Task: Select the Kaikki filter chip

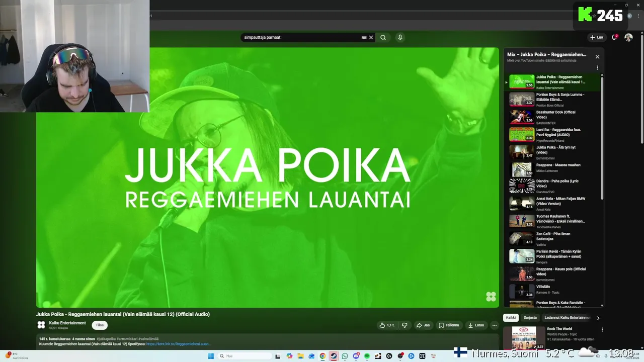Action: pyautogui.click(x=511, y=318)
